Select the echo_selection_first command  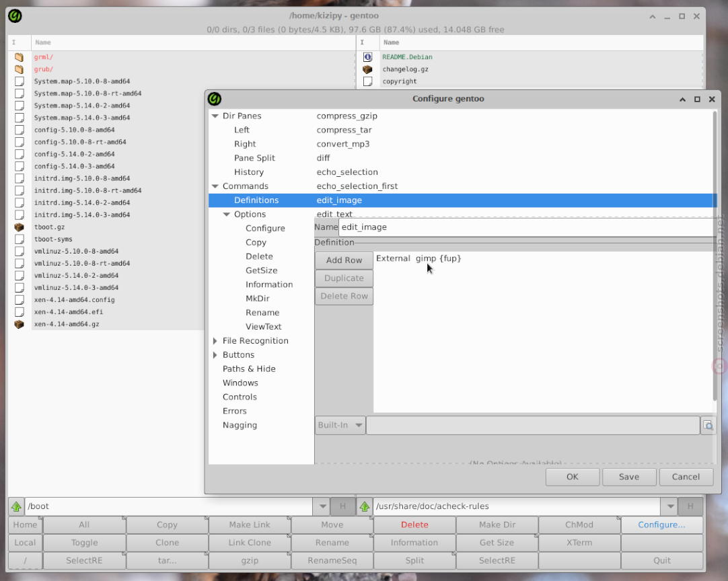357,186
